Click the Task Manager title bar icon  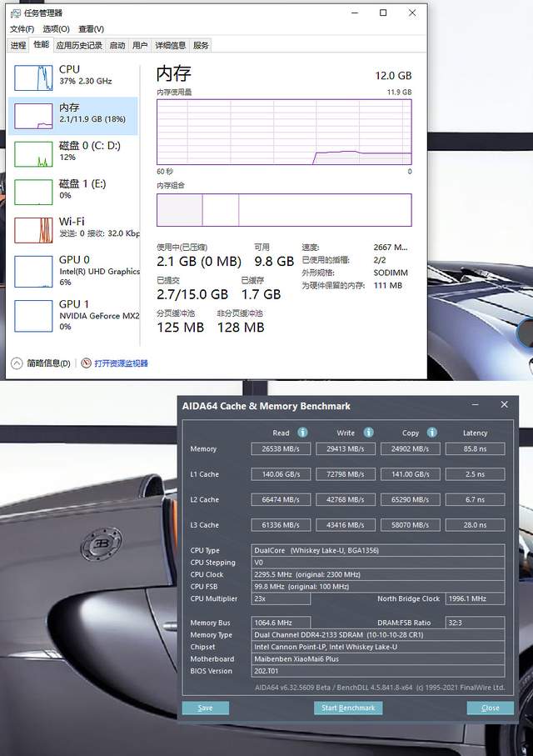tap(16, 13)
